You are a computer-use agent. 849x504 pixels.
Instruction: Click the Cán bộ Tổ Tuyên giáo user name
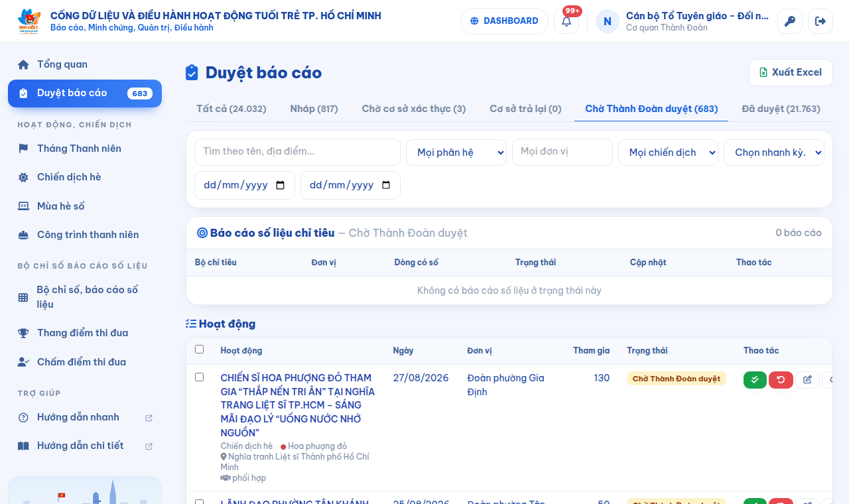pos(697,16)
